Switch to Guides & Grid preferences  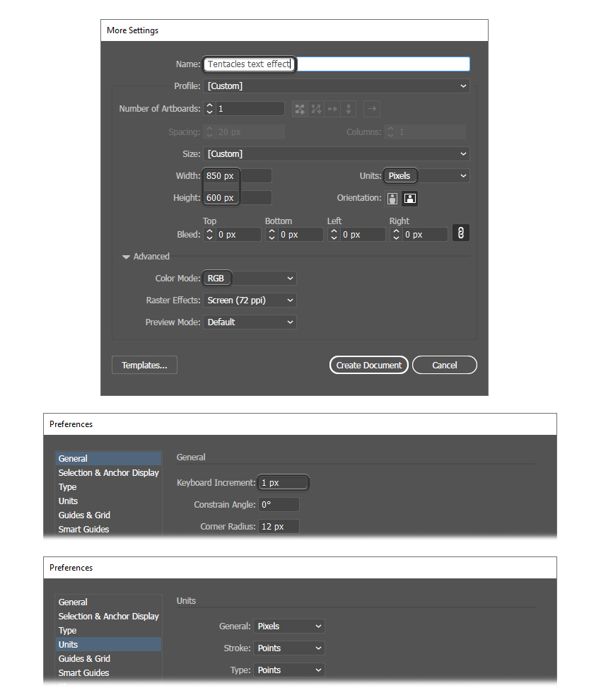coord(84,515)
